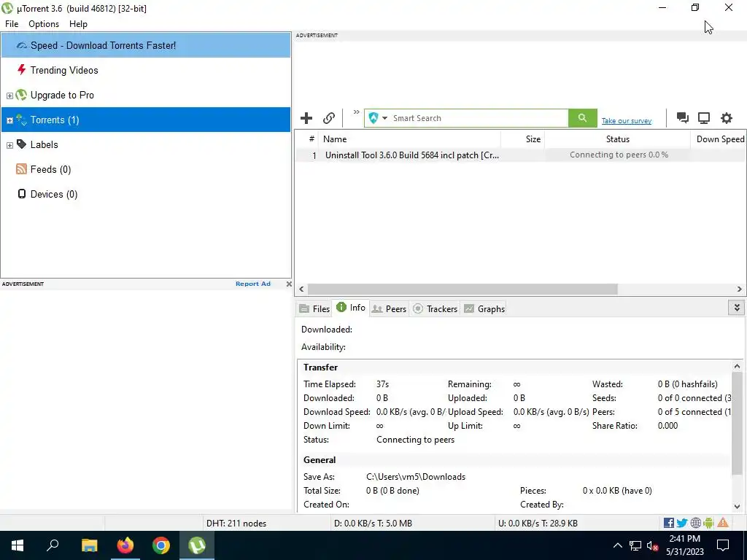
Task: Select Torrents (1) in sidebar
Action: (146, 120)
